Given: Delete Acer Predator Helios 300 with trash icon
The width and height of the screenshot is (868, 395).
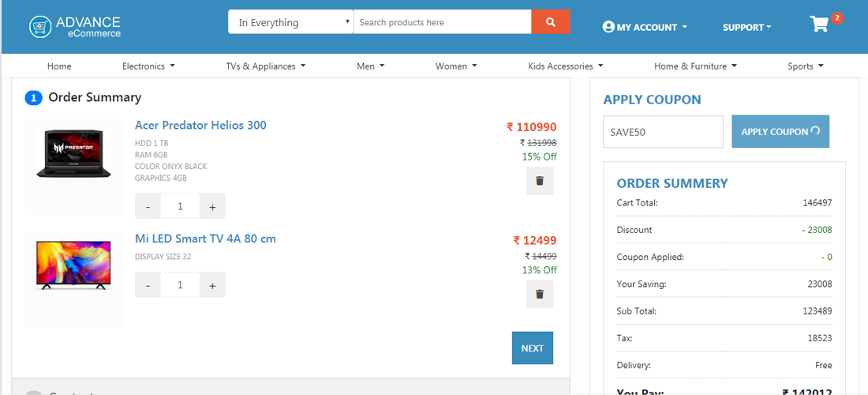Looking at the screenshot, I should [x=540, y=181].
